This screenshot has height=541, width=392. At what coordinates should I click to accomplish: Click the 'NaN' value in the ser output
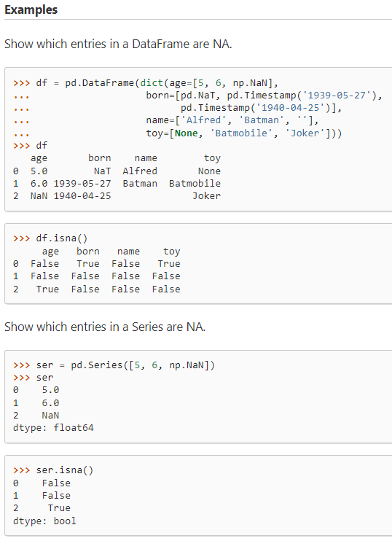50,416
